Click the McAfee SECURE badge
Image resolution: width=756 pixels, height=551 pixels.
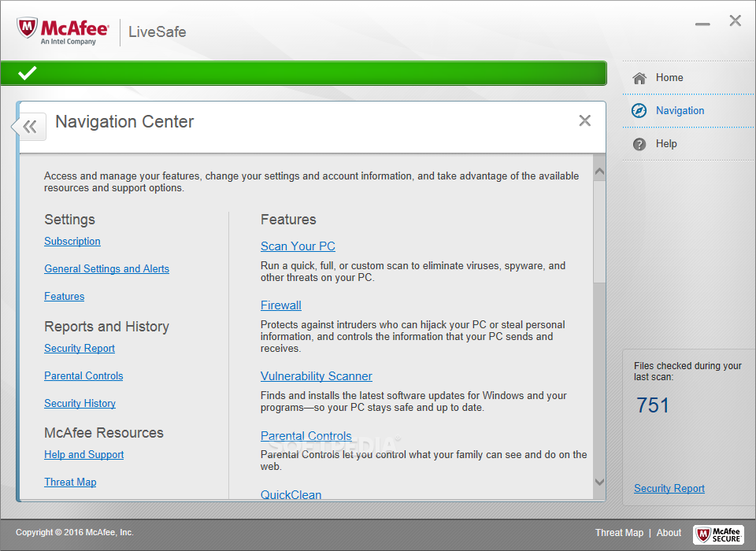pyautogui.click(x=718, y=534)
